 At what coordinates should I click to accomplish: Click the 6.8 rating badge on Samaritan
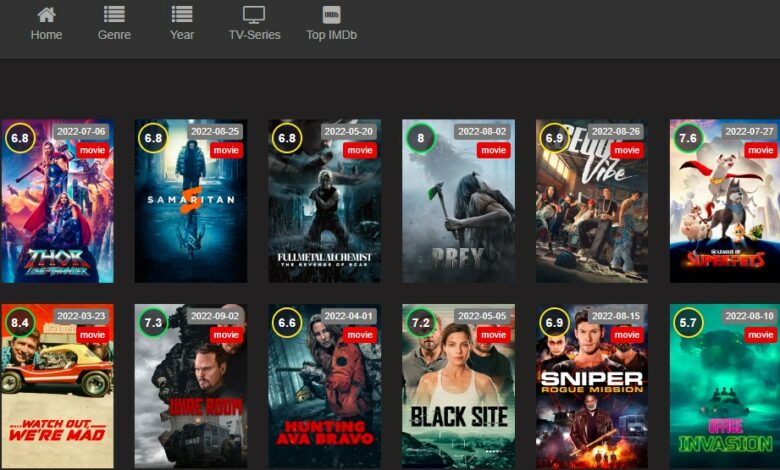click(153, 138)
